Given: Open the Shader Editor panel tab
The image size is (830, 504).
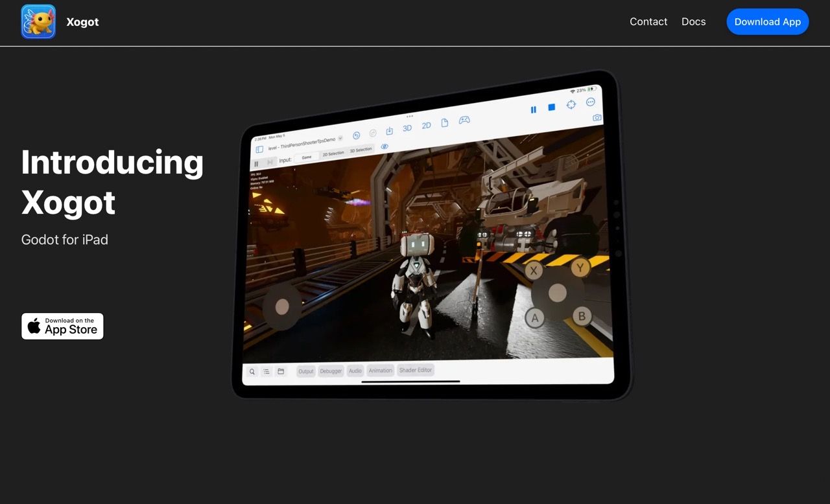Looking at the screenshot, I should pos(416,370).
